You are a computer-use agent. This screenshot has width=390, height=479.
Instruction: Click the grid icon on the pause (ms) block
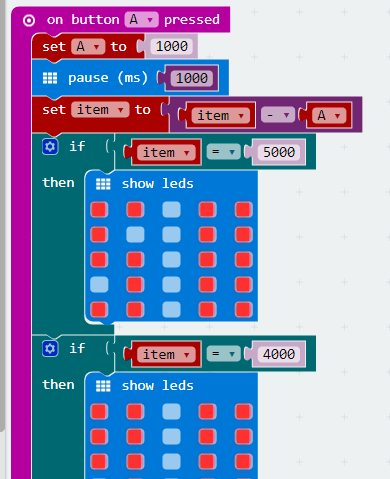(x=50, y=78)
